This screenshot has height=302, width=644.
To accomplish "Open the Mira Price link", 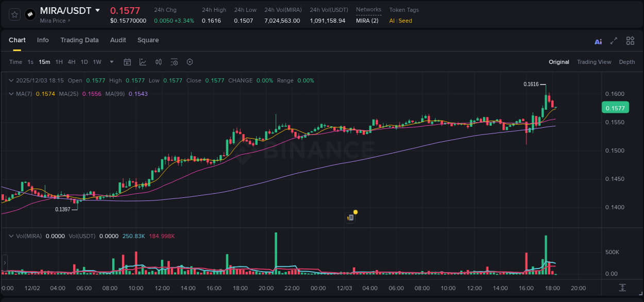I will [55, 21].
